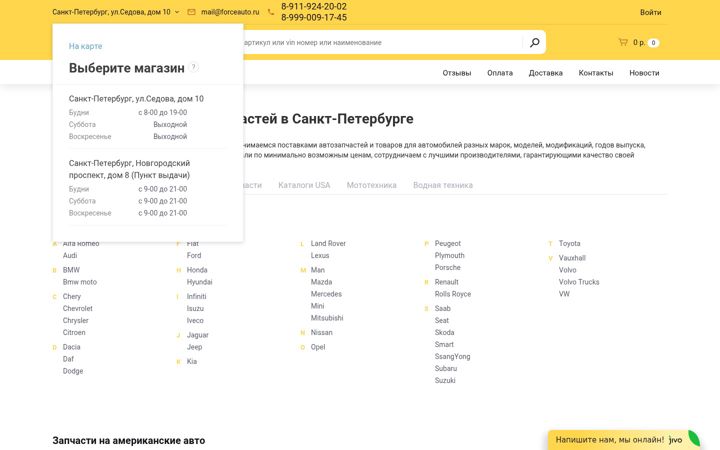This screenshot has width=720, height=450.
Task: Click the Войти login link
Action: point(651,12)
